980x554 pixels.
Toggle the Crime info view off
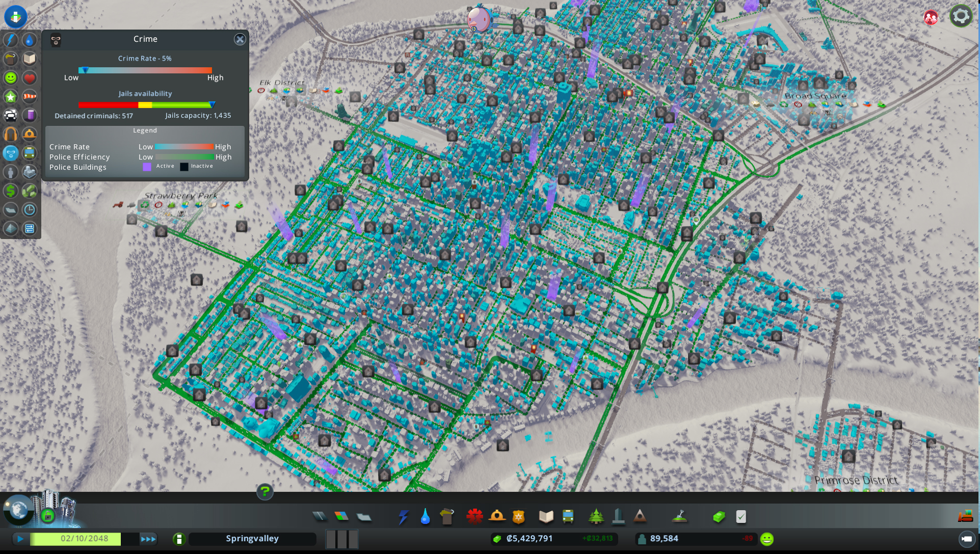[x=11, y=153]
